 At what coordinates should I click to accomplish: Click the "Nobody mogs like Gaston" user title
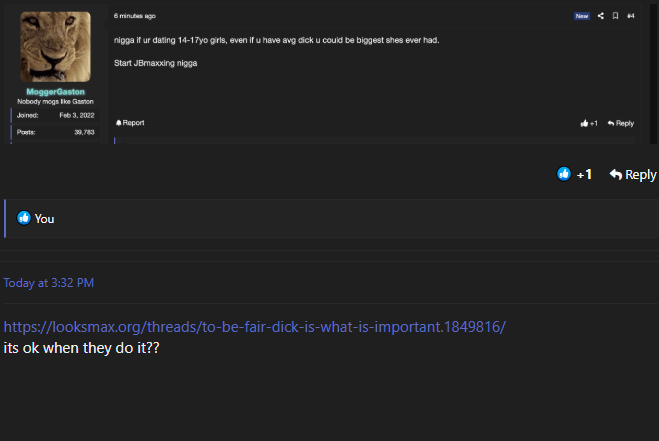(x=56, y=102)
